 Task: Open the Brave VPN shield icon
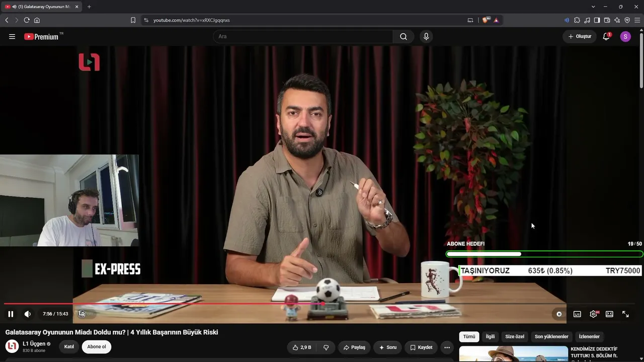pyautogui.click(x=627, y=20)
